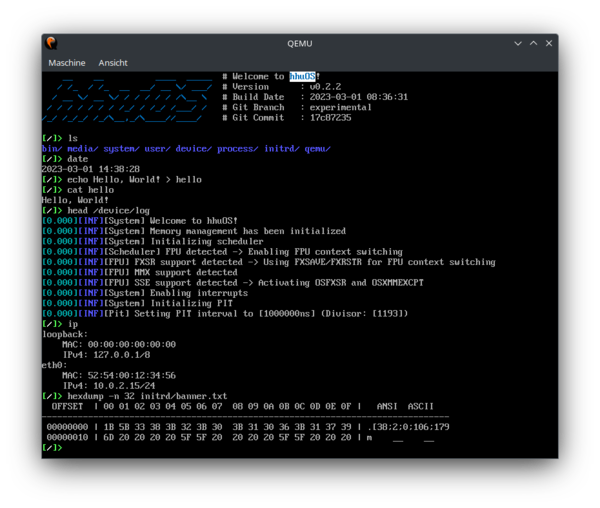Click hexdump offset 00000000
Image resolution: width=600 pixels, height=508 pixels.
tap(67, 428)
